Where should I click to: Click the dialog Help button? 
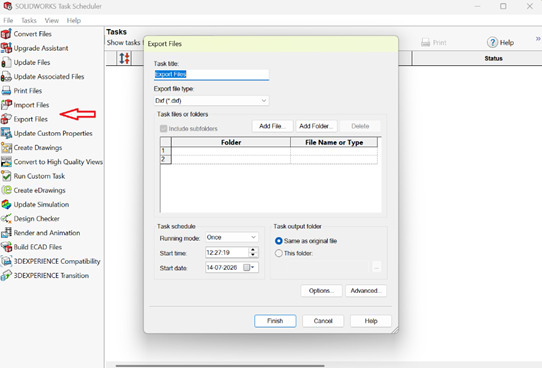pyautogui.click(x=371, y=321)
